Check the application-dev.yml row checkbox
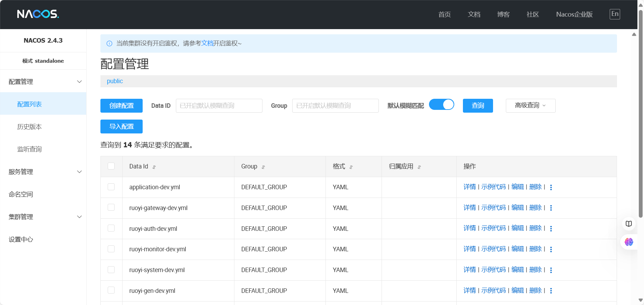This screenshot has height=305, width=644. click(111, 187)
